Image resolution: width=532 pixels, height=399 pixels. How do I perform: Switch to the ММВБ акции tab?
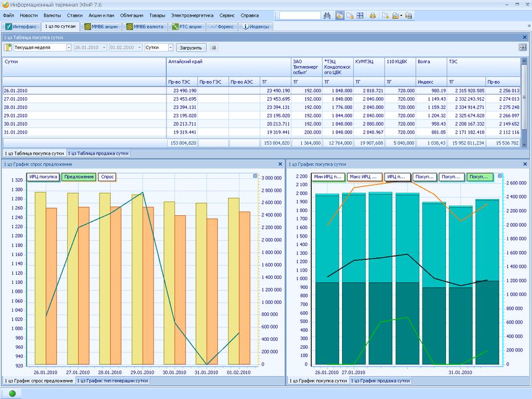[x=101, y=27]
